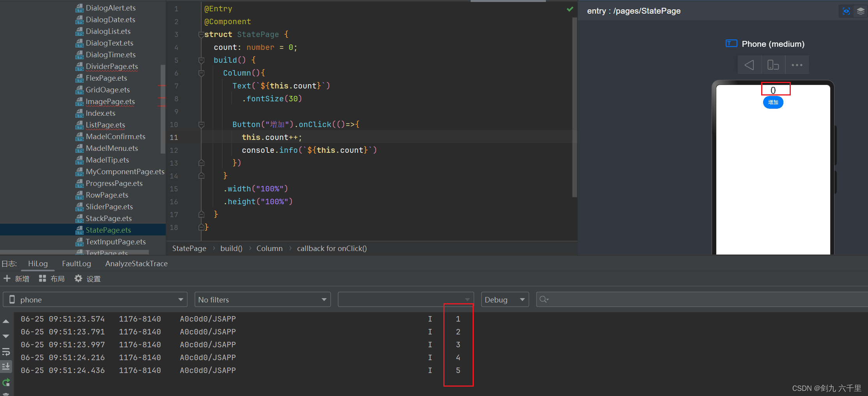Open StackPage.ets file
This screenshot has height=396, width=868.
point(109,218)
